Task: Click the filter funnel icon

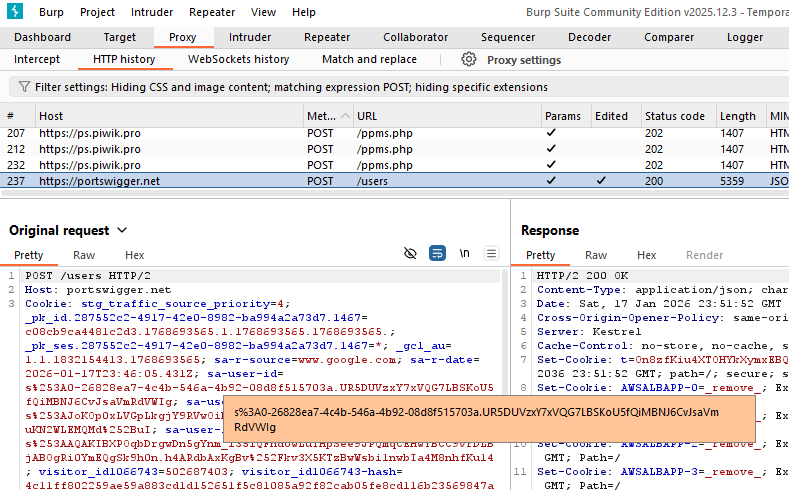Action: click(x=24, y=87)
